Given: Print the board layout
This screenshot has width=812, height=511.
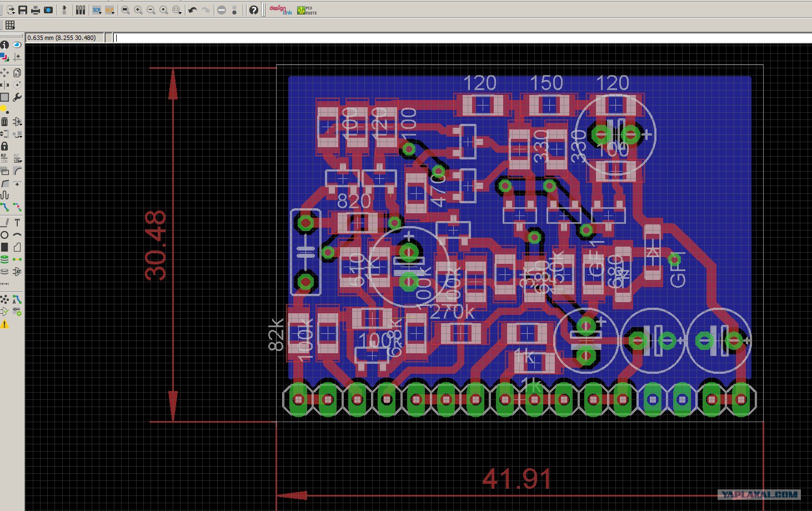Looking at the screenshot, I should tap(36, 10).
